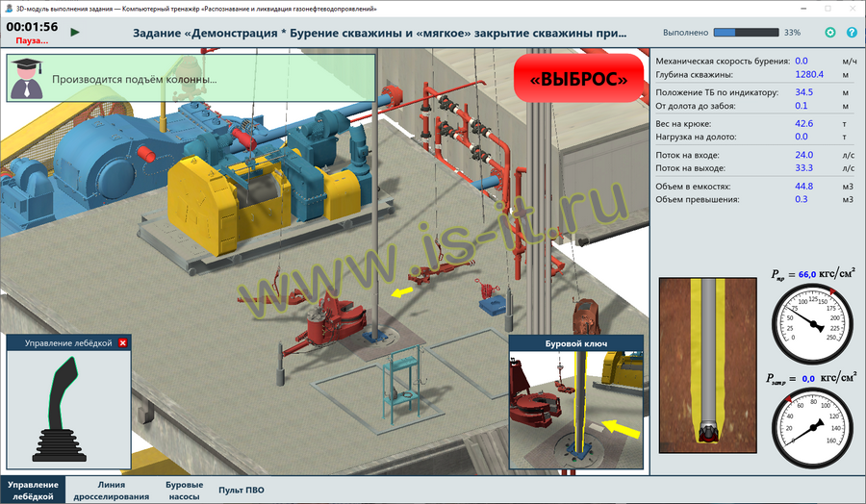Click the От долота до забоя value 0.1
The image size is (866, 504).
coord(801,106)
